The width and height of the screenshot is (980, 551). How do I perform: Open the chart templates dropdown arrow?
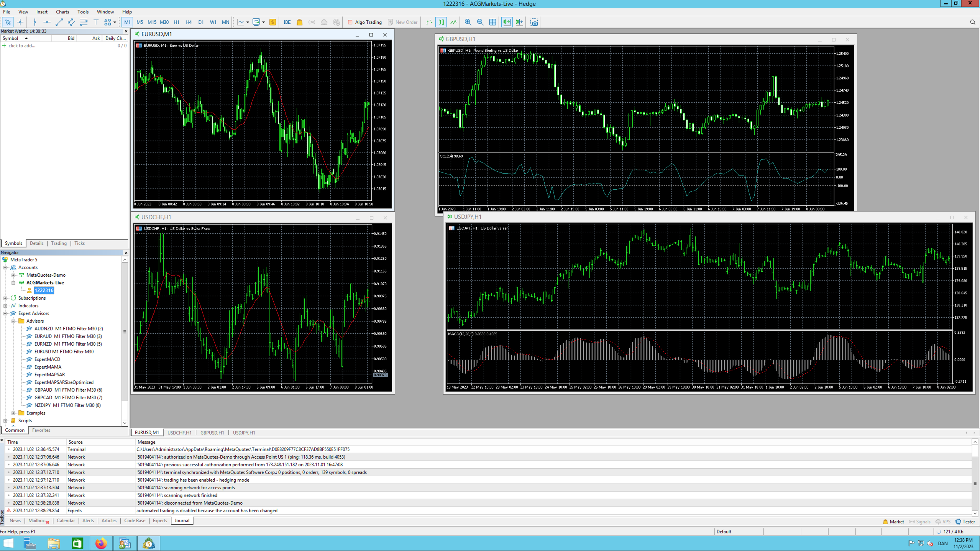click(263, 22)
